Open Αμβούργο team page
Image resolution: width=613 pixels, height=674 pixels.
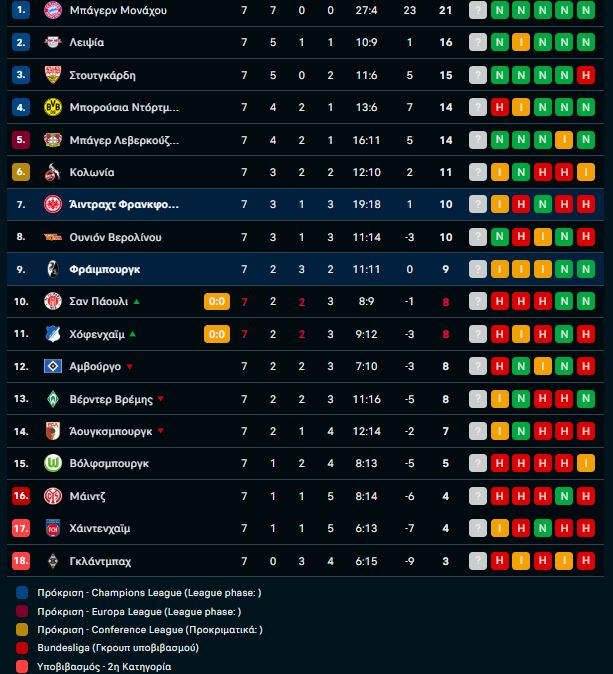tap(96, 367)
